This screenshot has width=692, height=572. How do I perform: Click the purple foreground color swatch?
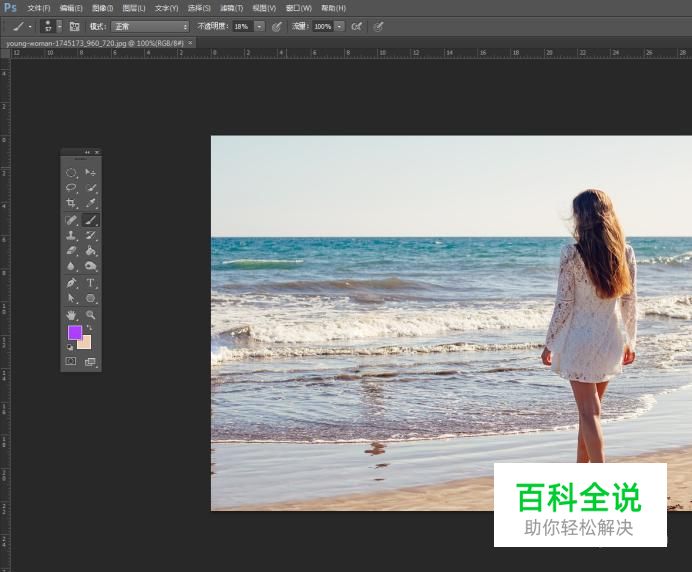[74, 332]
